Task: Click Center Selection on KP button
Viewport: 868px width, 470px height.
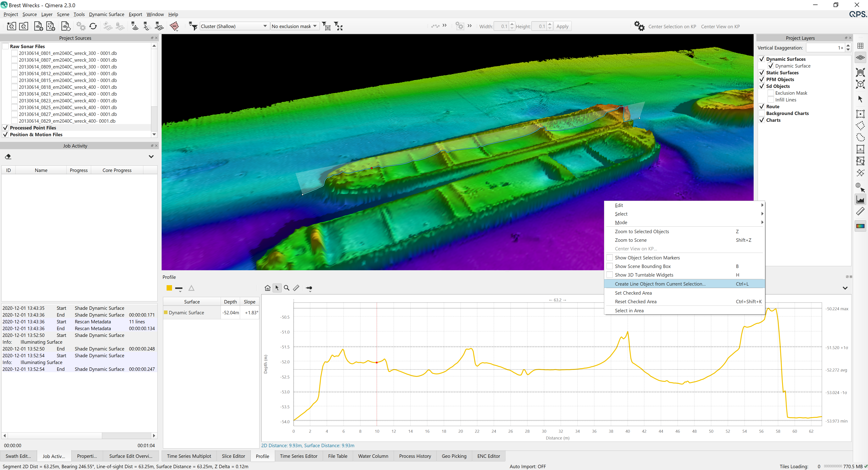Action: tap(672, 27)
